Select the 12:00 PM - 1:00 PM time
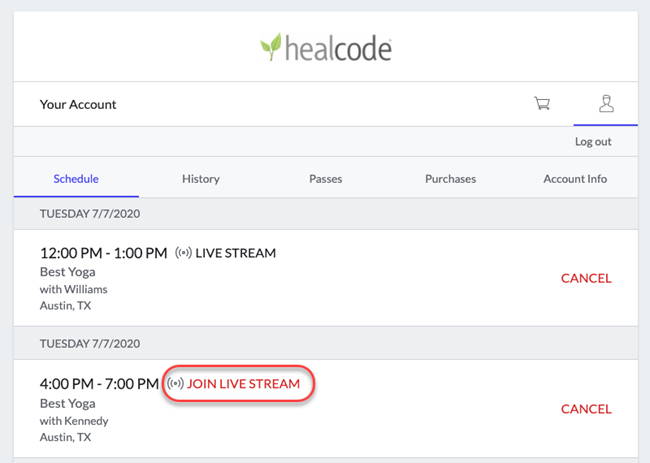The width and height of the screenshot is (650, 463). [103, 253]
